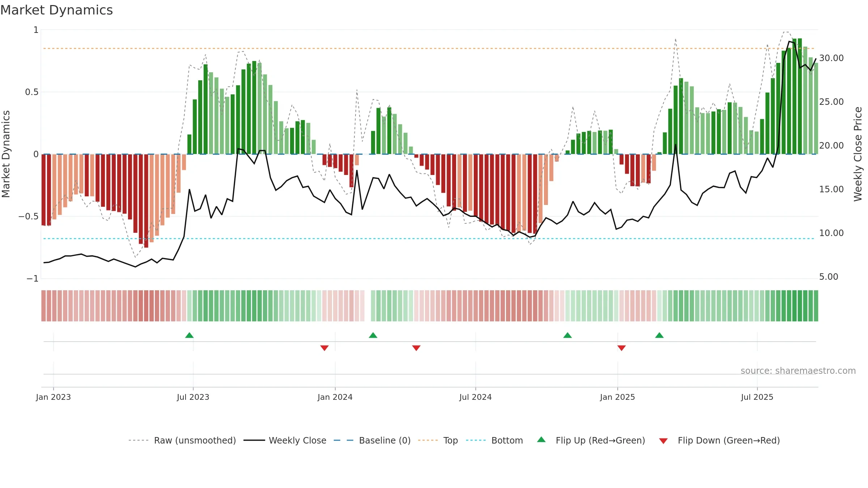Image resolution: width=868 pixels, height=488 pixels.
Task: Click the darkest green heat strip segment at far right
Action: click(800, 306)
